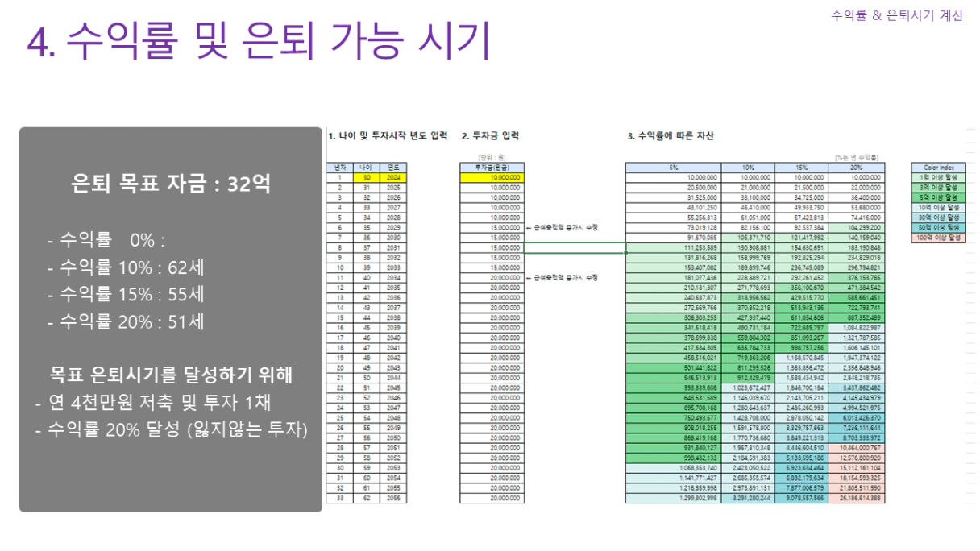Click the '5억 이상 달성' legend swatch
Viewport: 980px width, 551px height.
pos(938,197)
